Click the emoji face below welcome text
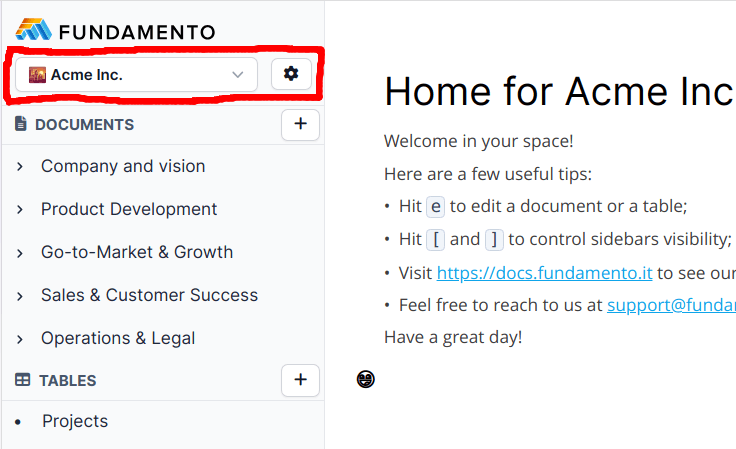Viewport: 736px width, 449px height. (x=366, y=379)
